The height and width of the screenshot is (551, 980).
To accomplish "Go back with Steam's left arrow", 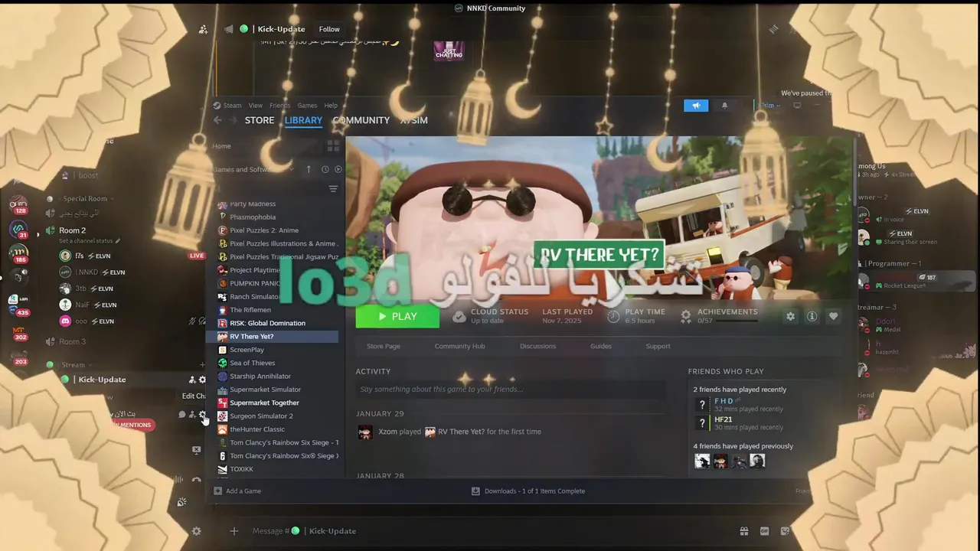I will (217, 120).
